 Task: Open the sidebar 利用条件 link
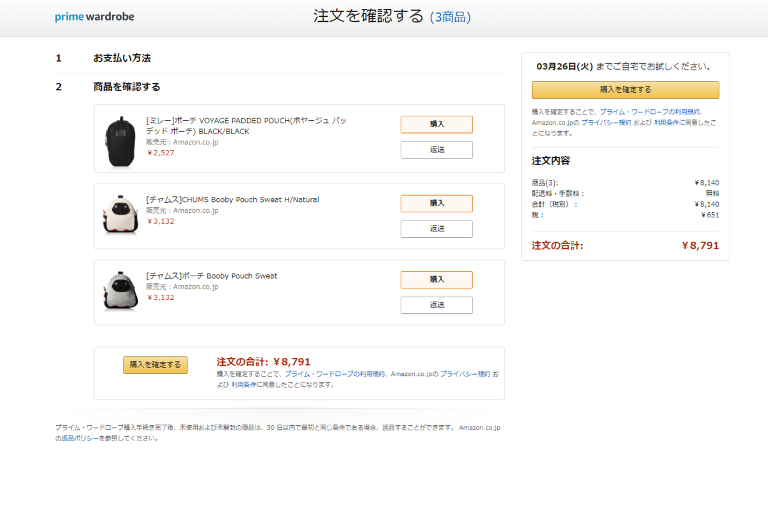point(667,122)
